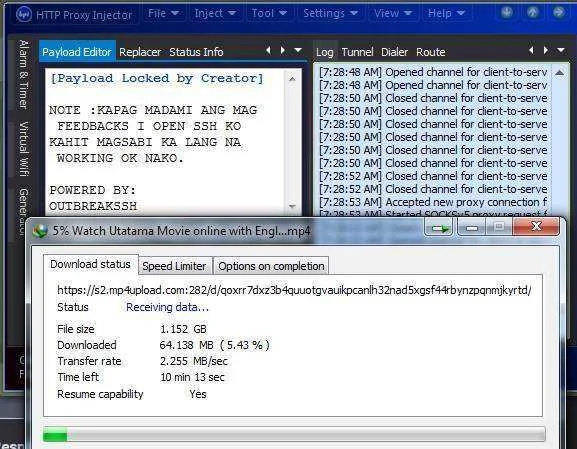577x449 pixels.
Task: Open the File menu
Action: (163, 13)
